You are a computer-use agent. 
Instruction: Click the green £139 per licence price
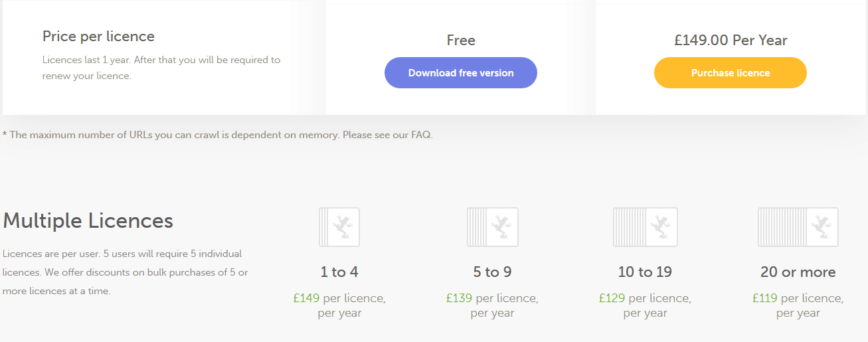pos(459,298)
